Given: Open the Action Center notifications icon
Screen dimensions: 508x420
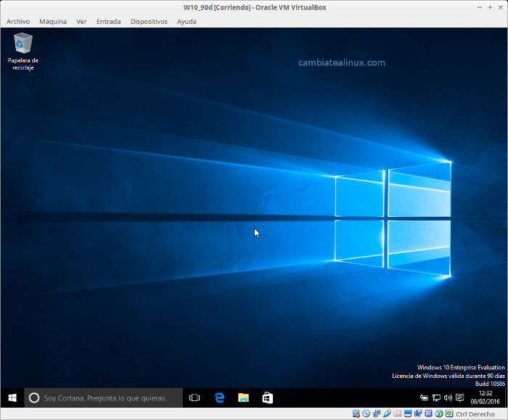Looking at the screenshot, I should pos(459,398).
